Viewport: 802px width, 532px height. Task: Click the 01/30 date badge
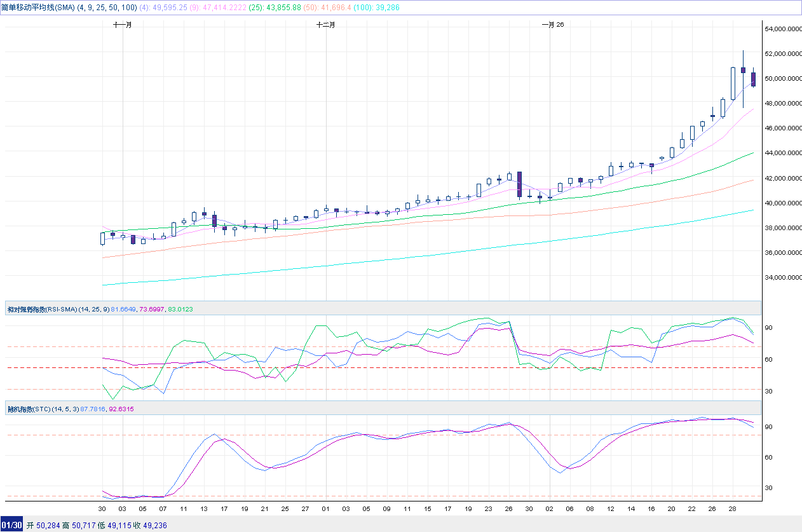pyautogui.click(x=12, y=525)
